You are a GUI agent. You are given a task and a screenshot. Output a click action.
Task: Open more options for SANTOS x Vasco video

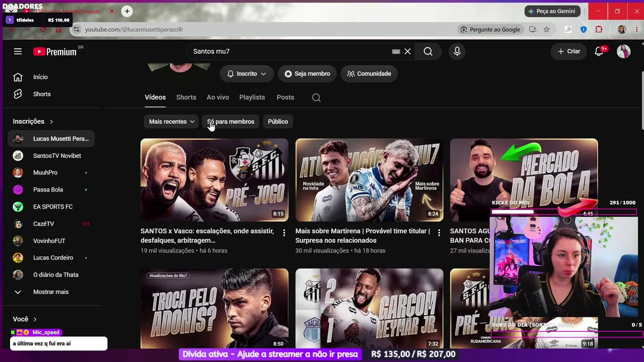(x=284, y=233)
